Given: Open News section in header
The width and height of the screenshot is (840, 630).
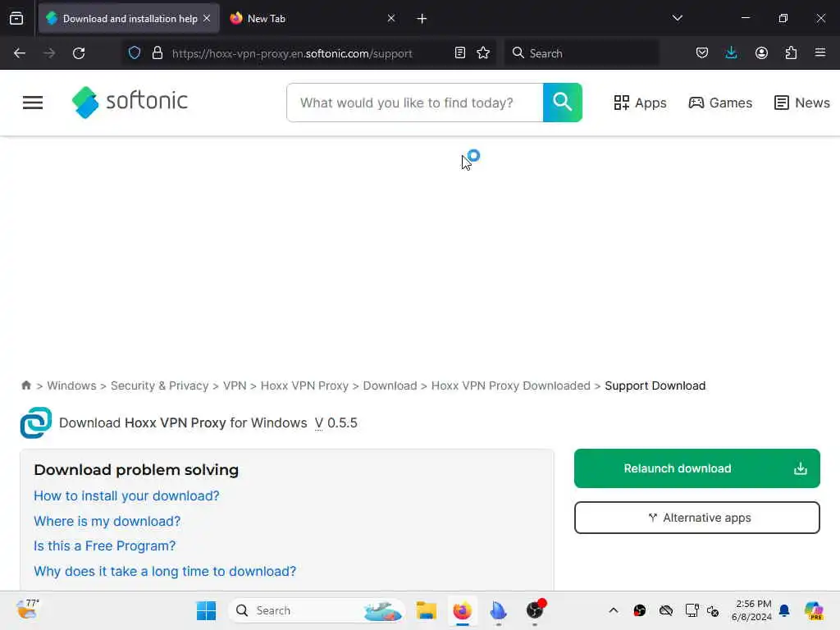Looking at the screenshot, I should coord(802,103).
